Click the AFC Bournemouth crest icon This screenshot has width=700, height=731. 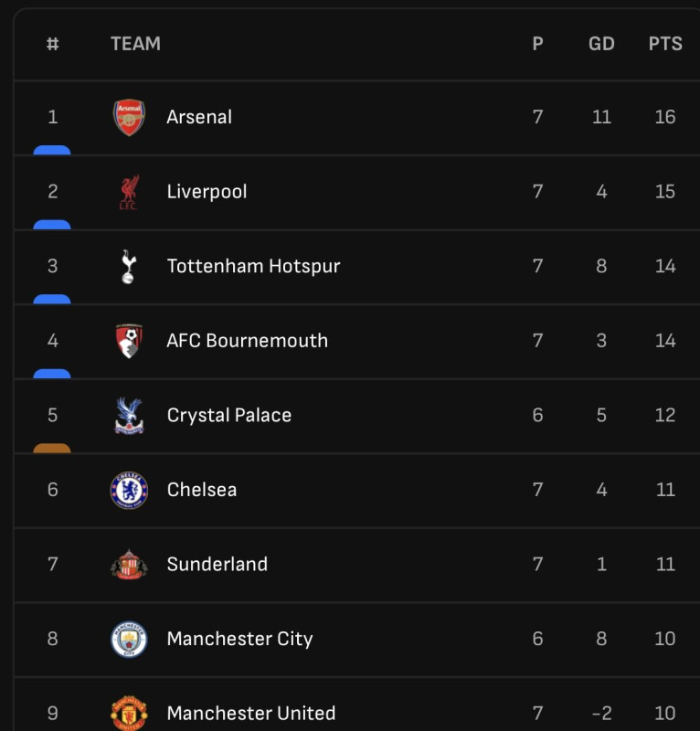pyautogui.click(x=129, y=341)
